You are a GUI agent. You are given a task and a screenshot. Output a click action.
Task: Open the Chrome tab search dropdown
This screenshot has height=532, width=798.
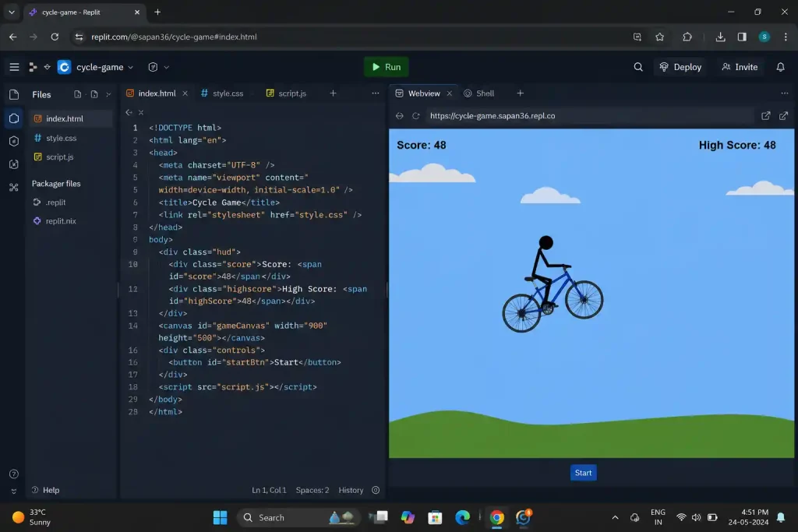coord(12,12)
